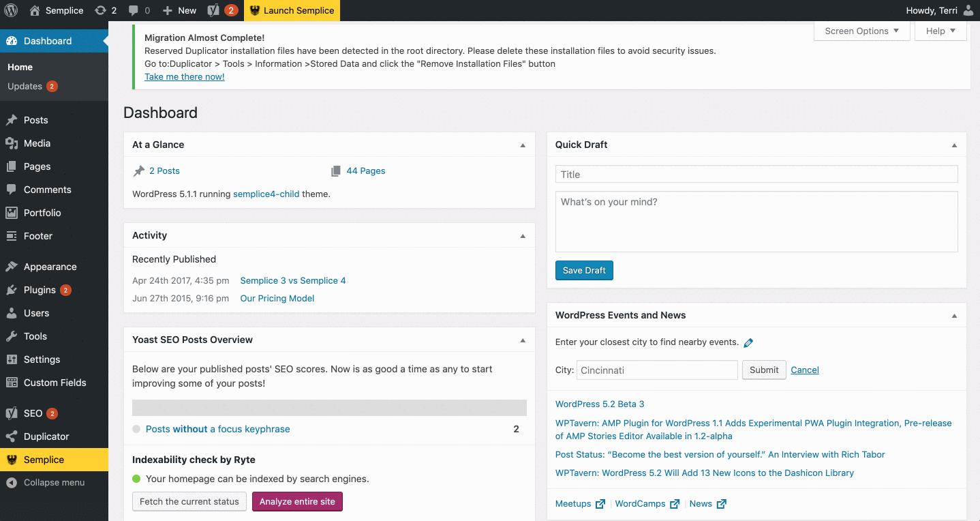The width and height of the screenshot is (980, 521).
Task: Open the Take me there now link
Action: point(184,76)
